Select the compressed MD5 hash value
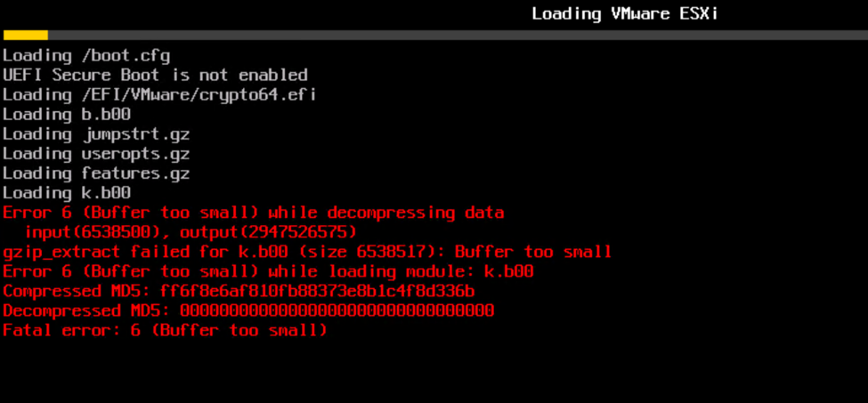Screen dimensions: 868x403 [317, 291]
